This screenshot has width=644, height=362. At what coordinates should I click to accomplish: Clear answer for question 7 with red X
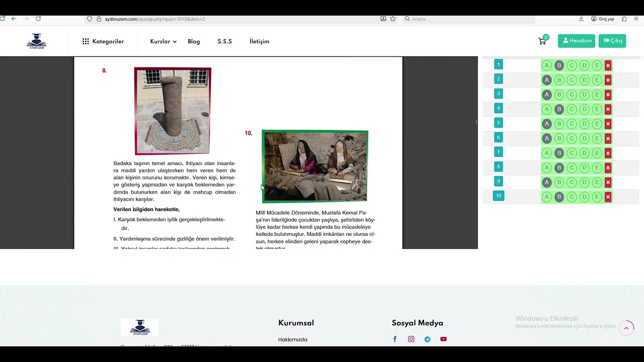click(608, 153)
